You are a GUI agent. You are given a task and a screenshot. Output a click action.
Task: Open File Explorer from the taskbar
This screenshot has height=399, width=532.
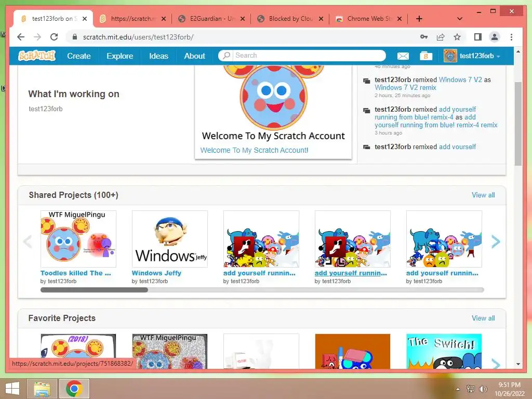tap(42, 389)
